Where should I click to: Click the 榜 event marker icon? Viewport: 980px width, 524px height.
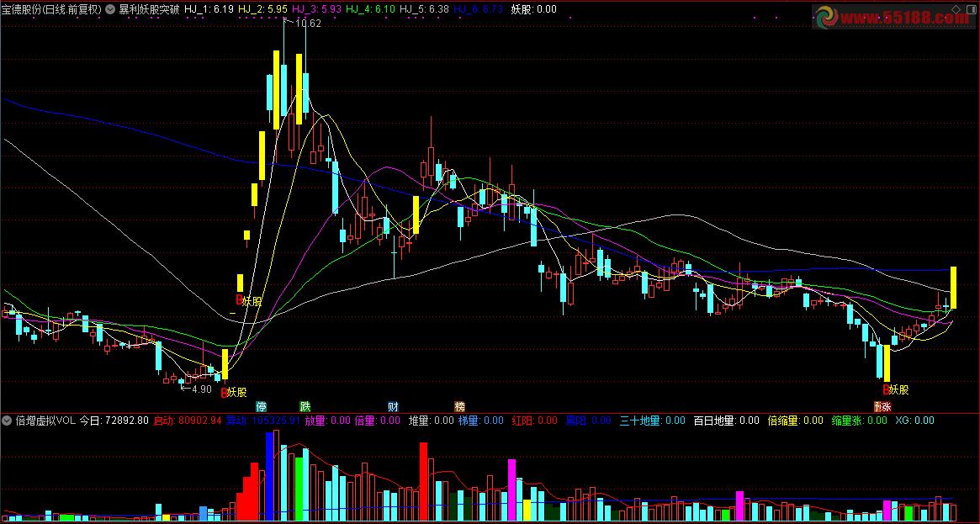(x=459, y=406)
